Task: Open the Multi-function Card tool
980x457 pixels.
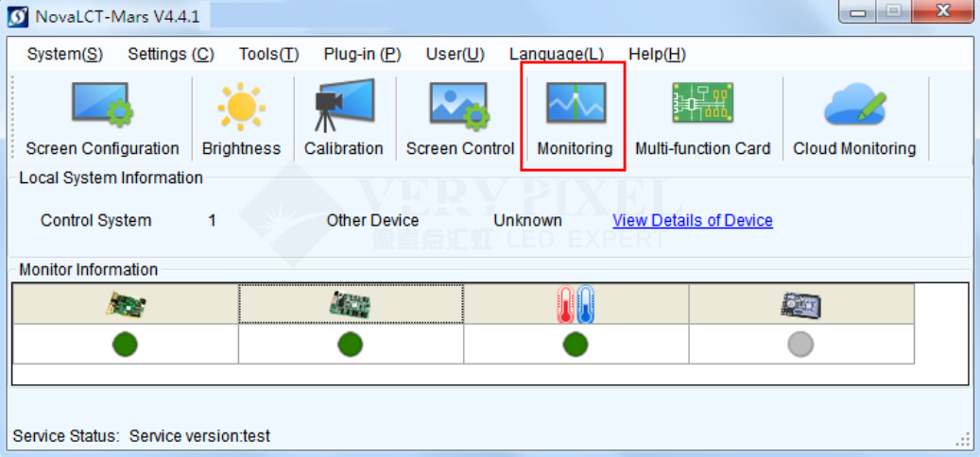Action: pyautogui.click(x=702, y=119)
